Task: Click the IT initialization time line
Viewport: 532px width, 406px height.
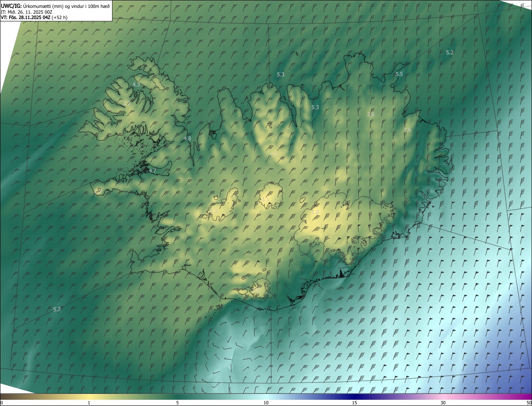Action: tap(26, 12)
